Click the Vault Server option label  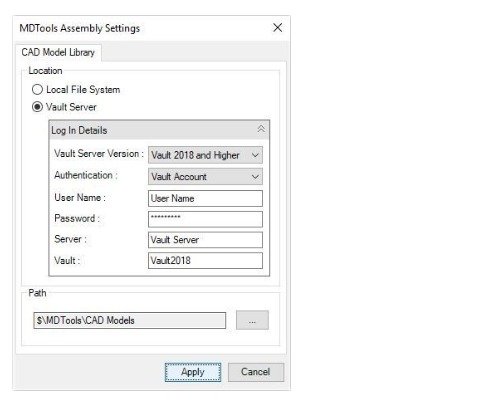(71, 107)
